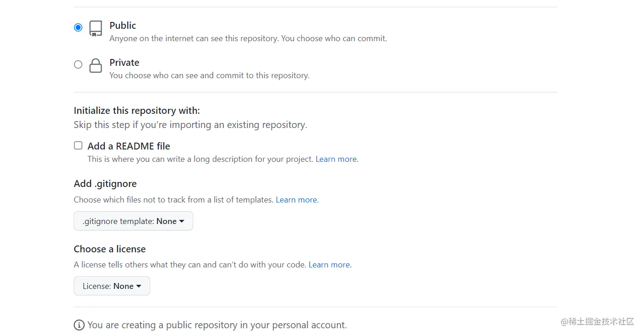Viewport: 644px width, 336px height.
Task: Click the "Choose a license" section heading
Action: [x=110, y=249]
